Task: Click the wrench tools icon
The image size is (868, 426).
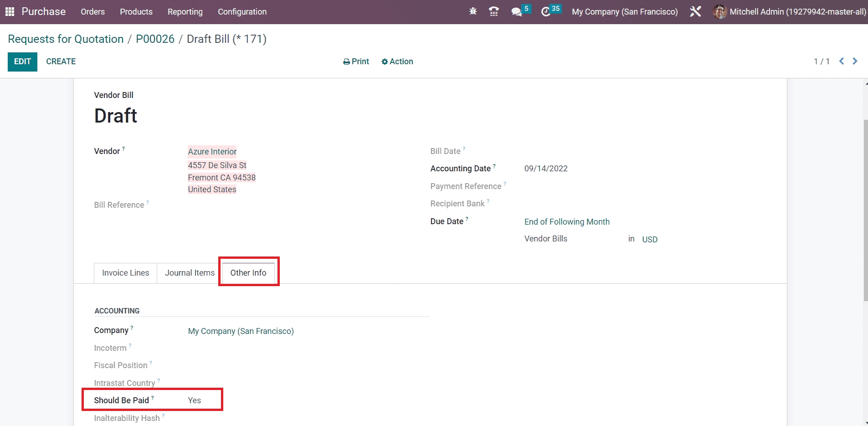Action: (695, 11)
